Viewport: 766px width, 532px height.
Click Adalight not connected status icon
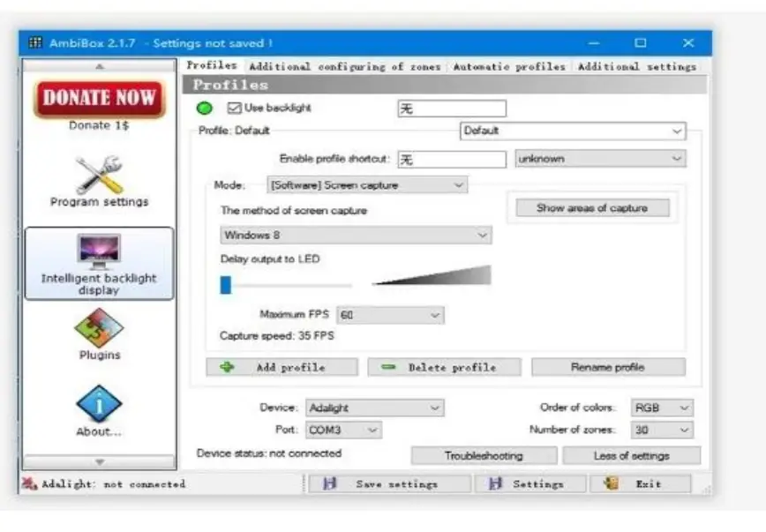coord(29,483)
